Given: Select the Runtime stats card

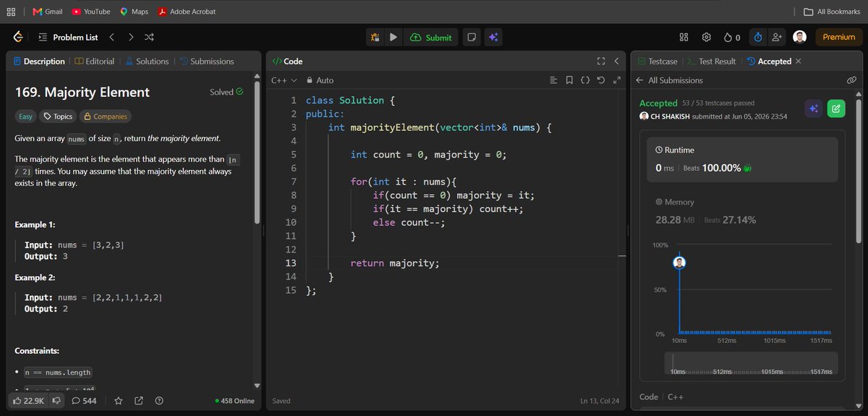Looking at the screenshot, I should [x=741, y=159].
